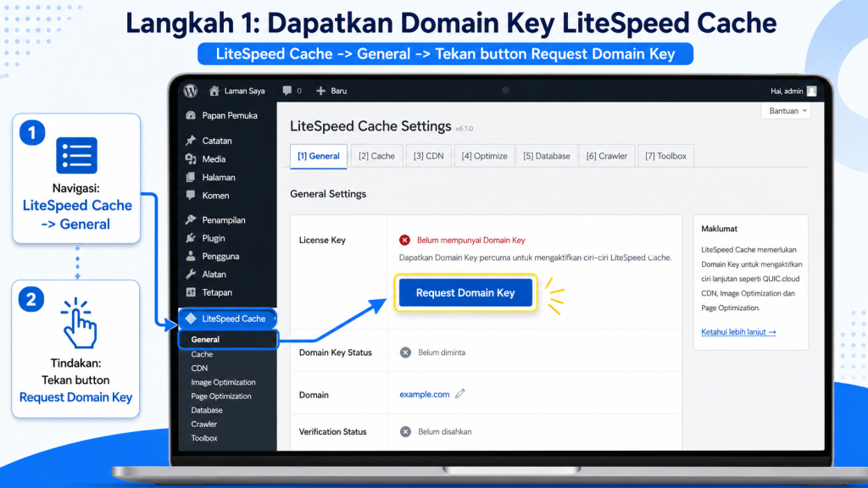Switch to the [3] CDN tab
This screenshot has height=488, width=868.
(428, 156)
